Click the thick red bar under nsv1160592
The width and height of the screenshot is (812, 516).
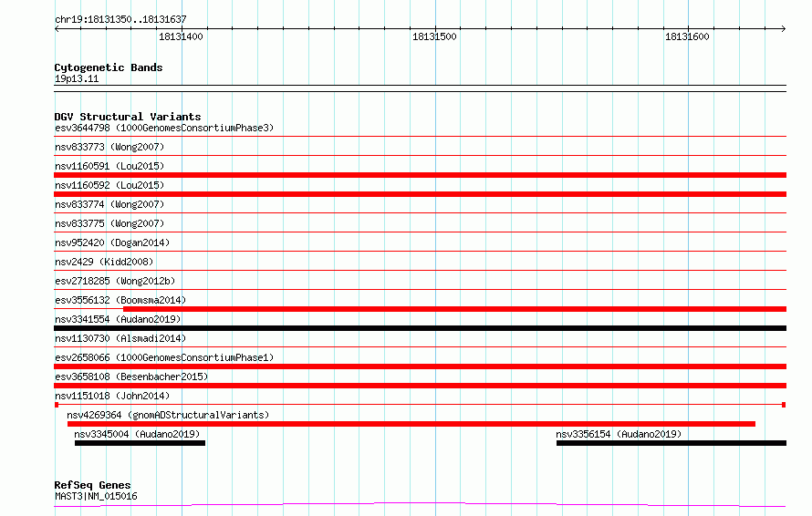click(x=420, y=194)
